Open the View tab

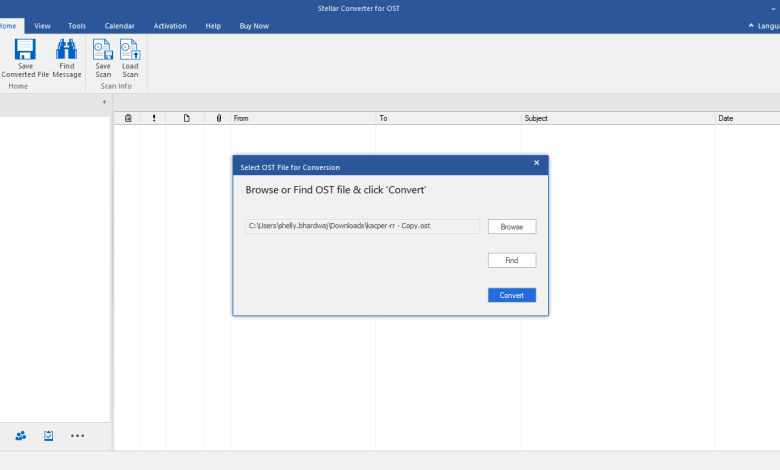pos(42,26)
